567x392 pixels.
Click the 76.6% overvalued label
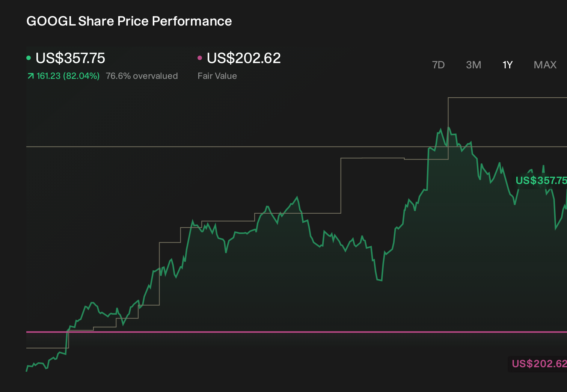pyautogui.click(x=142, y=76)
